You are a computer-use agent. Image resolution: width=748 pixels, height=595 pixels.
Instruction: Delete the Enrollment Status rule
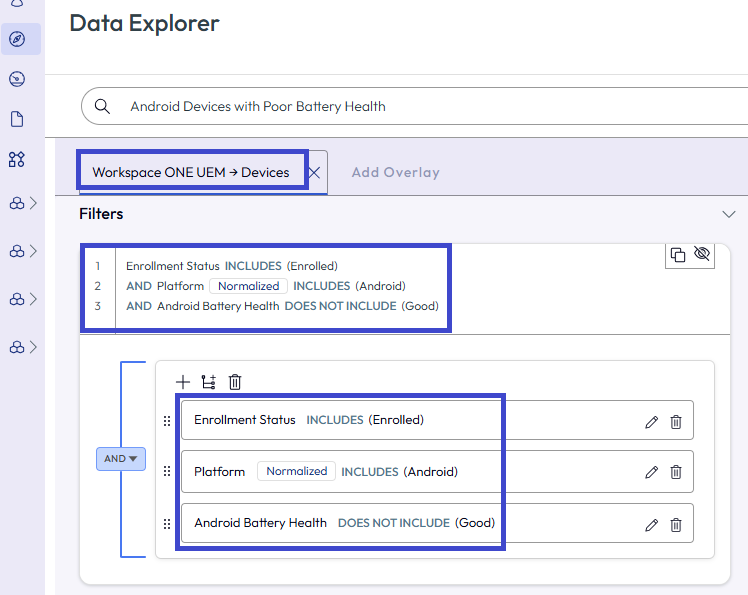point(676,422)
